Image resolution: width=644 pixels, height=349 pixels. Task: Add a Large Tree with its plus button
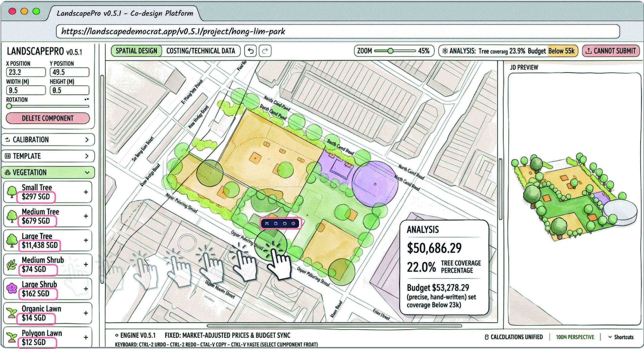[x=86, y=240]
